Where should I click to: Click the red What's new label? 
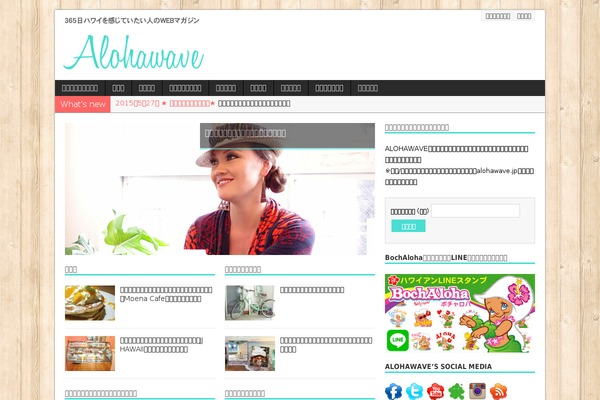tap(83, 104)
